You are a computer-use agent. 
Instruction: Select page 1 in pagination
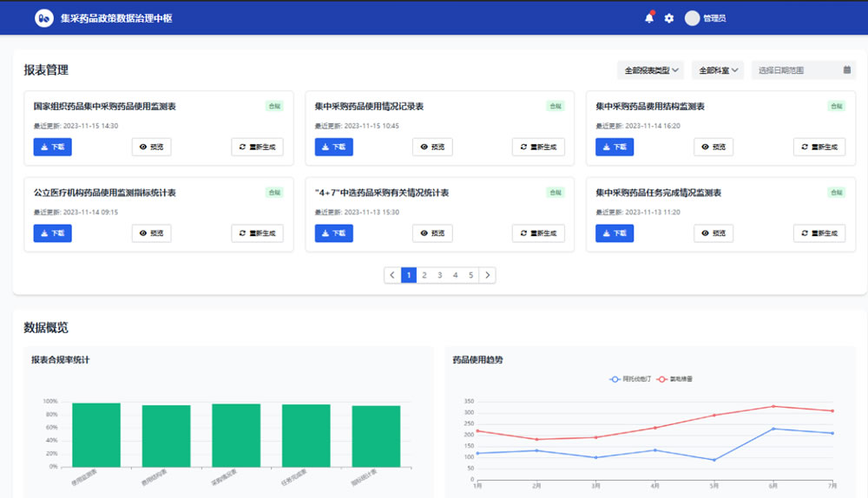click(409, 275)
